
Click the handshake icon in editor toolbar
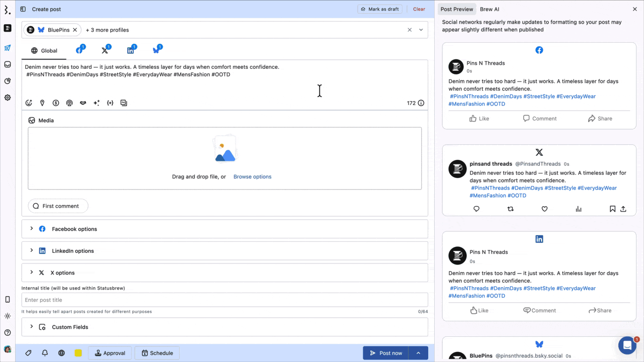pos(83,103)
